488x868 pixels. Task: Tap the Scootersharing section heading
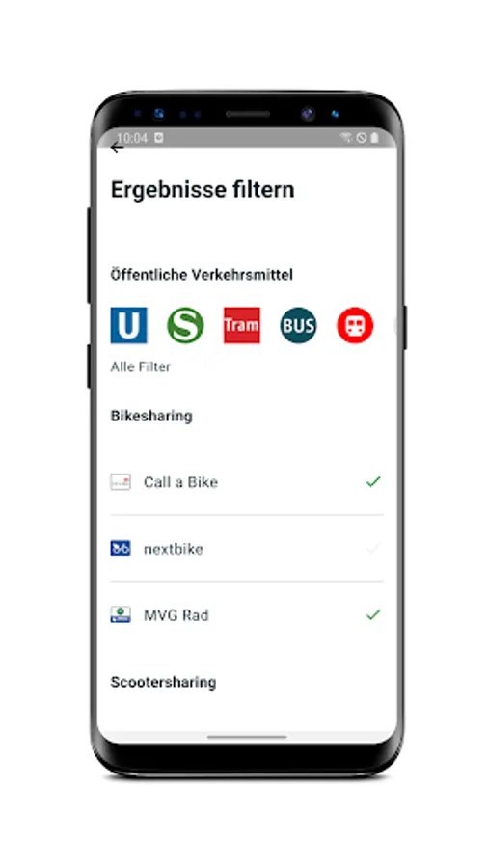[x=163, y=683]
